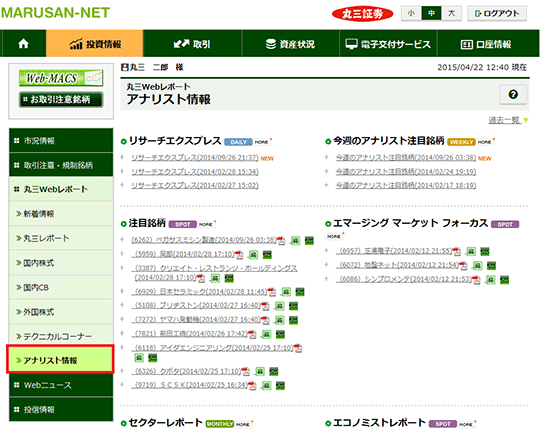Image resolution: width=540 pixels, height=444 pixels.
Task: Click 銘 icon for (7821) row
Action: point(267,334)
